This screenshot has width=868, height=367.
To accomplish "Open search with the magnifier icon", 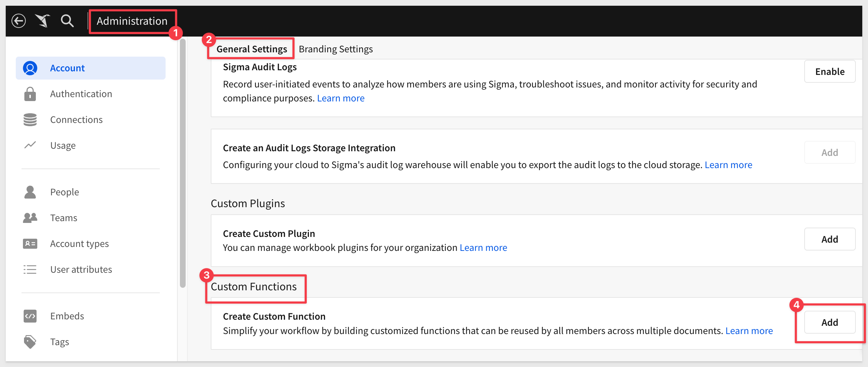I will click(x=67, y=21).
